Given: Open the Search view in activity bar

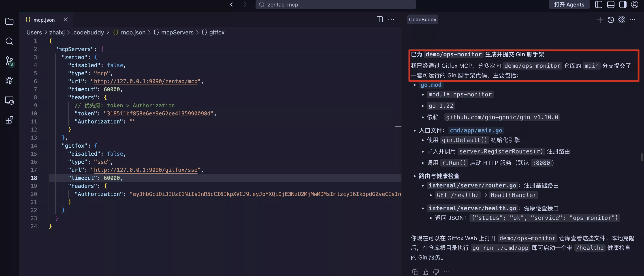Looking at the screenshot, I should 9,41.
